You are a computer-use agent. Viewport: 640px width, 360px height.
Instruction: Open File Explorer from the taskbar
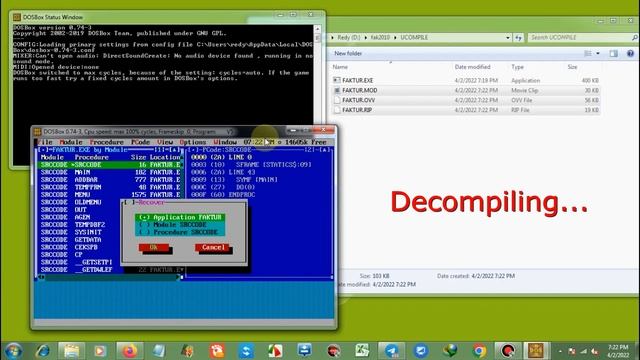pos(71,351)
